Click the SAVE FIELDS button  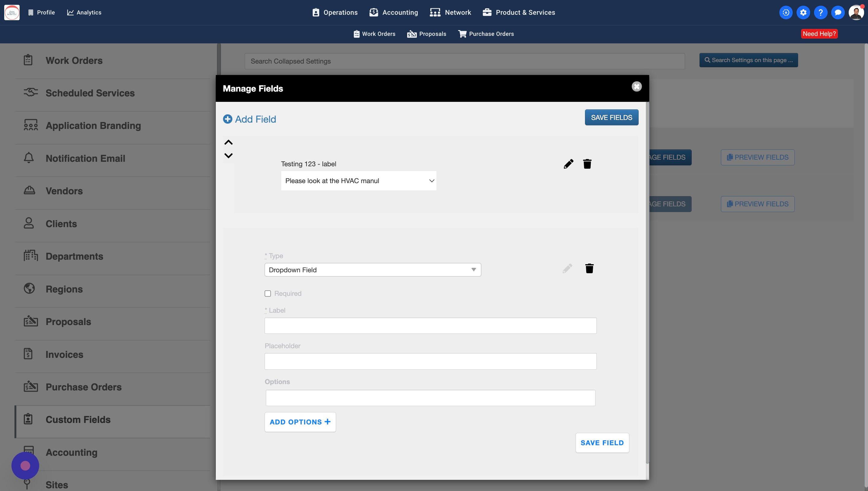pos(611,117)
